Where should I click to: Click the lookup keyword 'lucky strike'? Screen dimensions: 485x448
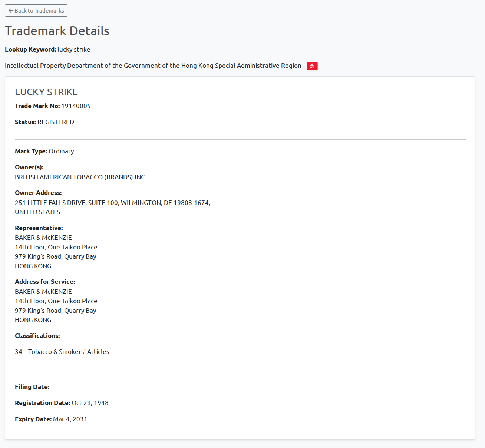pyautogui.click(x=74, y=49)
